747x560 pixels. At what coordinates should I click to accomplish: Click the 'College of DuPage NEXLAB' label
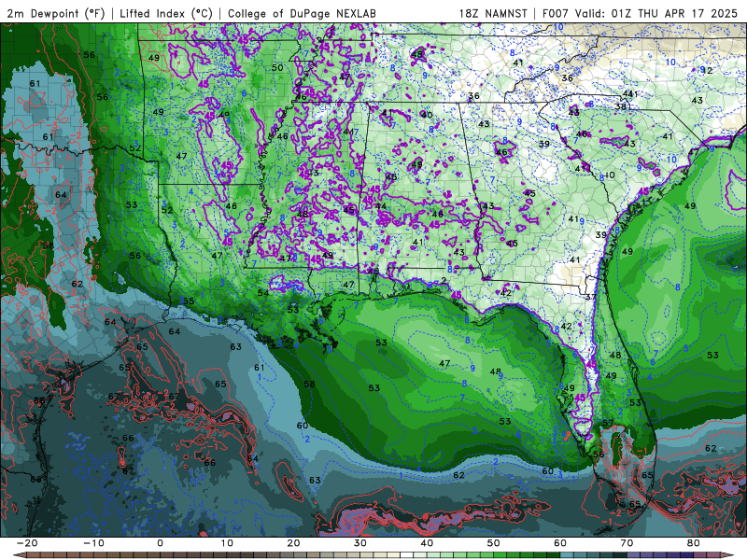302,13
